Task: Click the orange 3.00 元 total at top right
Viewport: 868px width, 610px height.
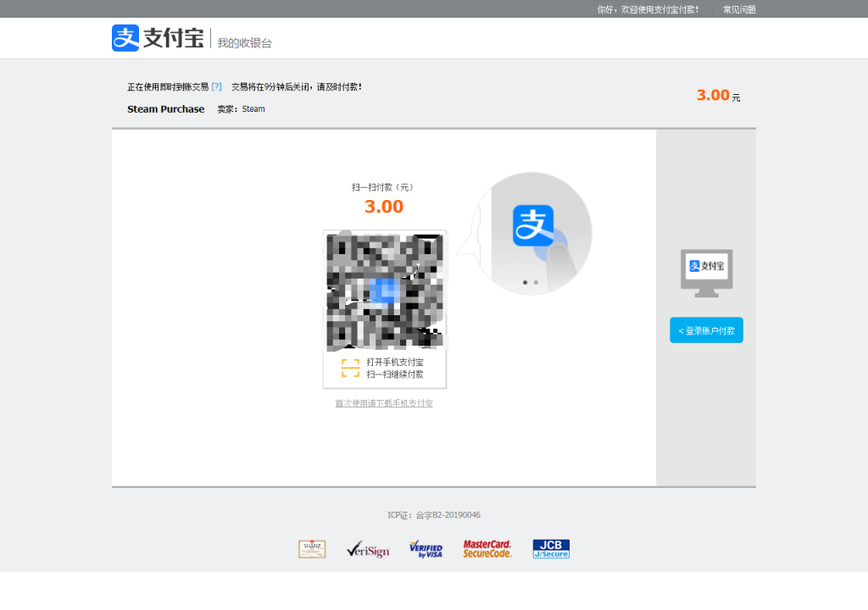Action: click(717, 95)
